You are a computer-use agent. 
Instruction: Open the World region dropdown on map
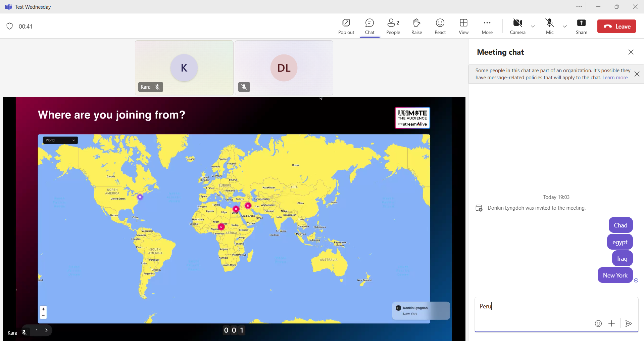coord(60,140)
